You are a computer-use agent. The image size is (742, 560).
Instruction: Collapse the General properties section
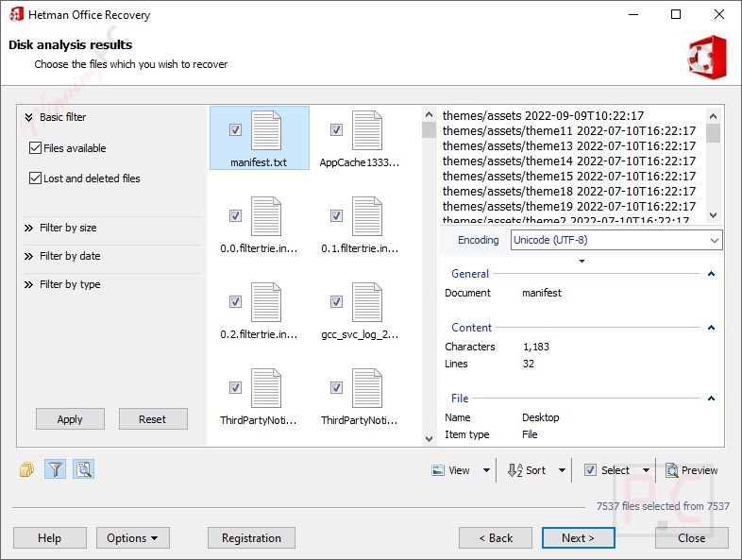(x=711, y=274)
